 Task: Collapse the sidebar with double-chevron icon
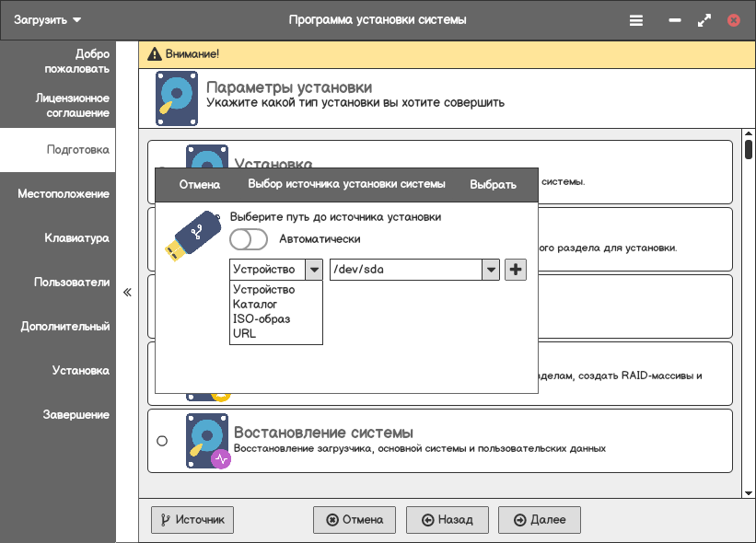click(127, 292)
